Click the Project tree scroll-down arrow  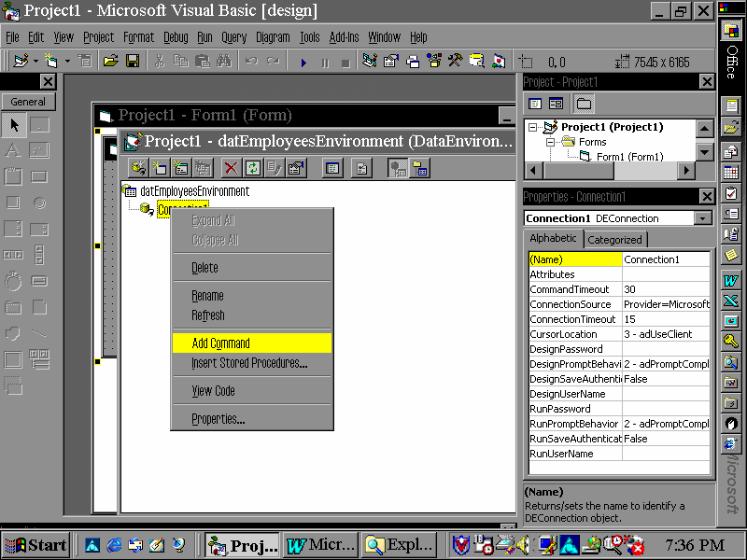tap(704, 152)
